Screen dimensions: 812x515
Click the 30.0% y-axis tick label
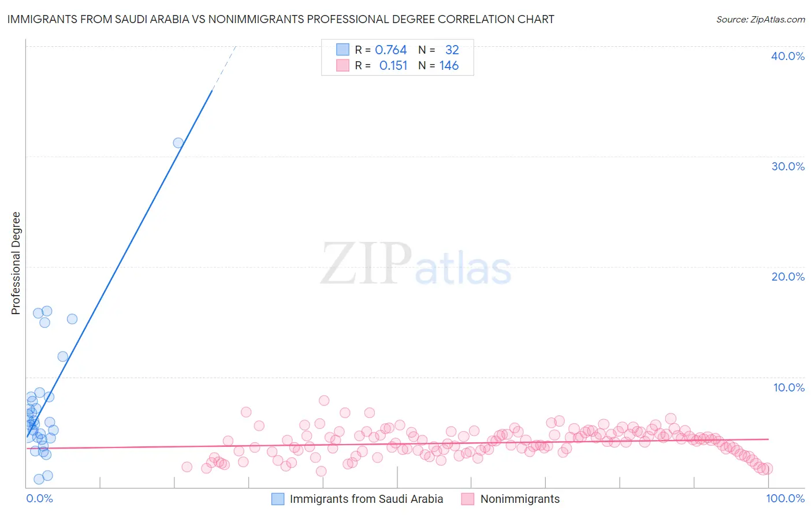(787, 166)
